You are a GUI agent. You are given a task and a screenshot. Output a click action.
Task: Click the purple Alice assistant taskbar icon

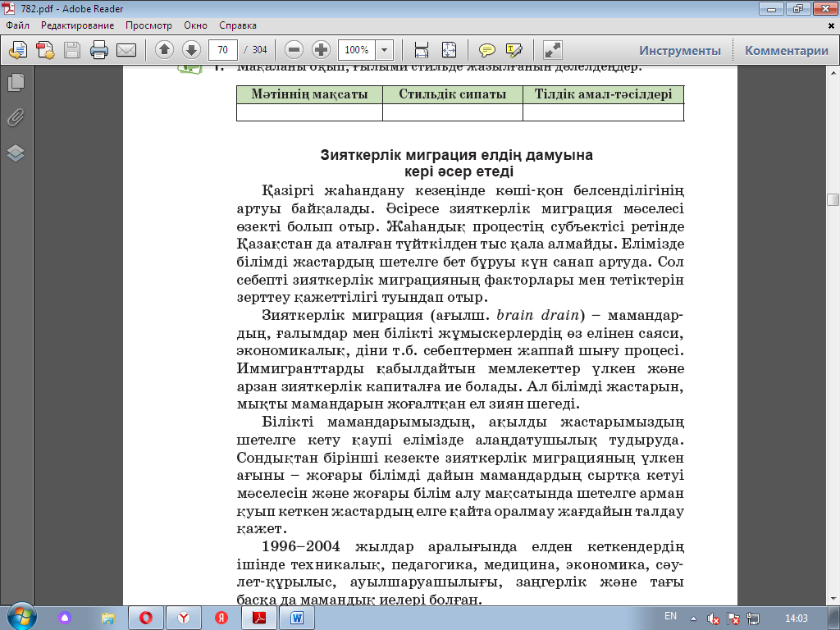click(65, 619)
